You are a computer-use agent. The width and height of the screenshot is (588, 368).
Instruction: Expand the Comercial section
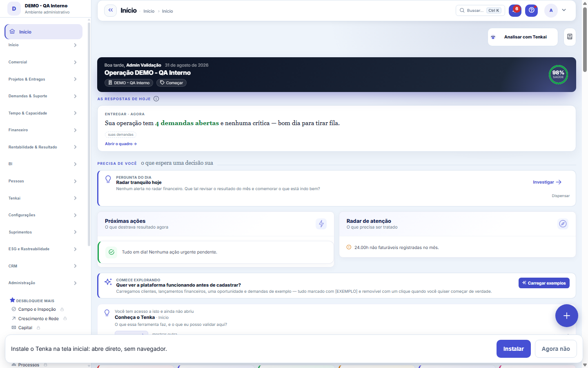pyautogui.click(x=42, y=62)
